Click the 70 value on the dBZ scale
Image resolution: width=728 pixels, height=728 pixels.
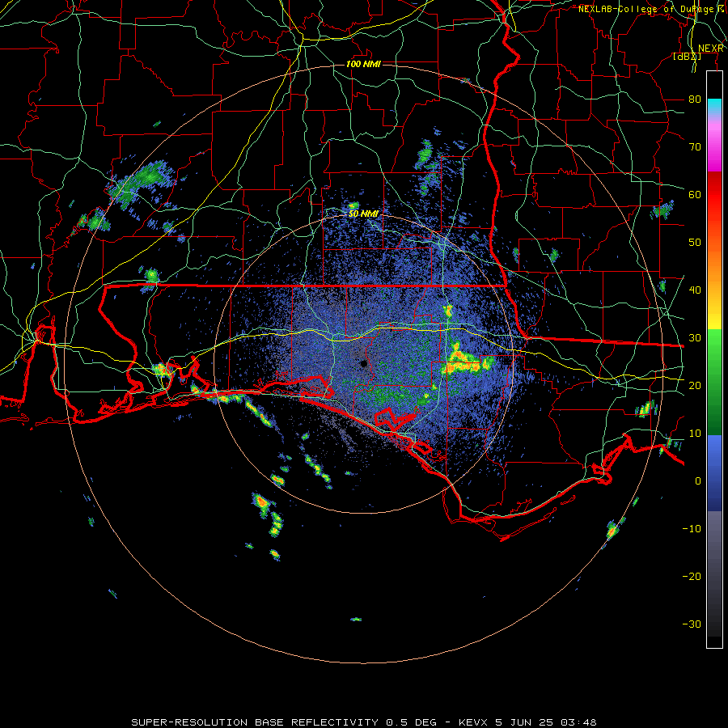click(x=695, y=146)
